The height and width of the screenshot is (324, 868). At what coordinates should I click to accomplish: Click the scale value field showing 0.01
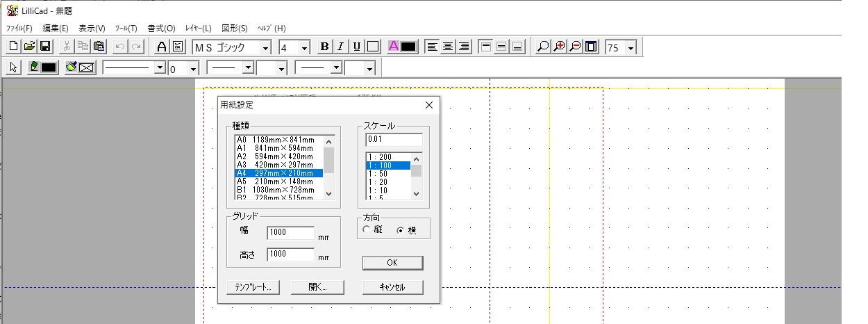pyautogui.click(x=394, y=140)
